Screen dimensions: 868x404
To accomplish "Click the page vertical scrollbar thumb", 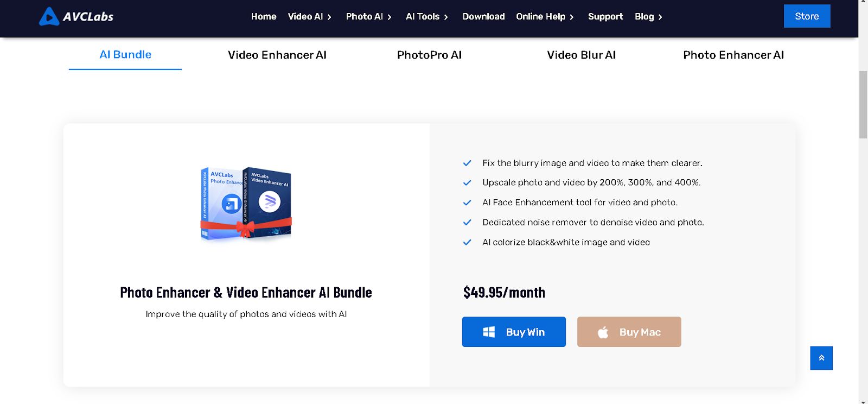I will (863, 105).
